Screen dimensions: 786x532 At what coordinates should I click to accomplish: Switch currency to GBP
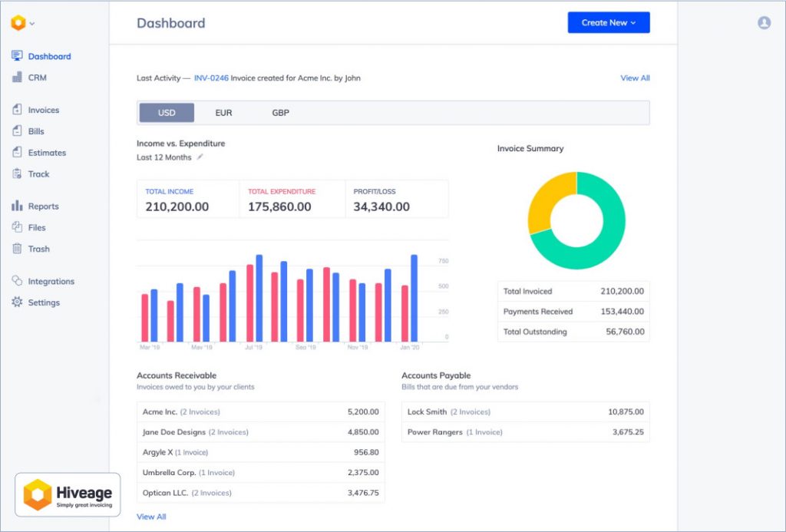[280, 113]
